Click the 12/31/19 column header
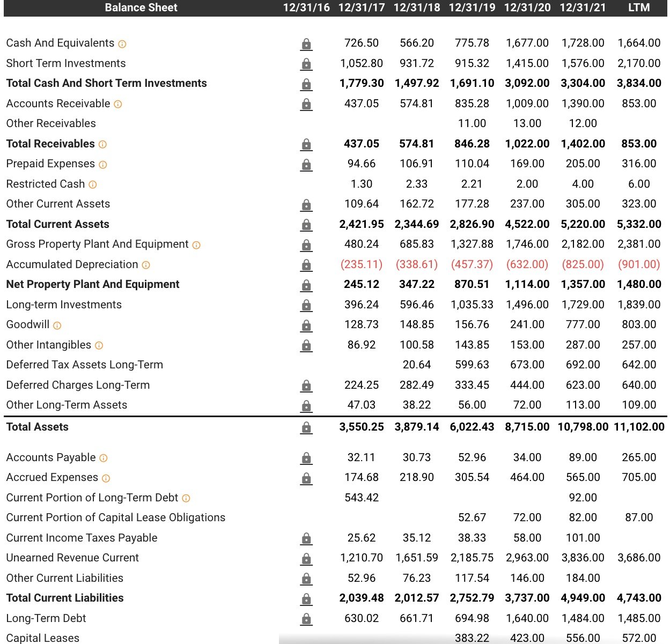This screenshot has width=670, height=644. click(472, 8)
